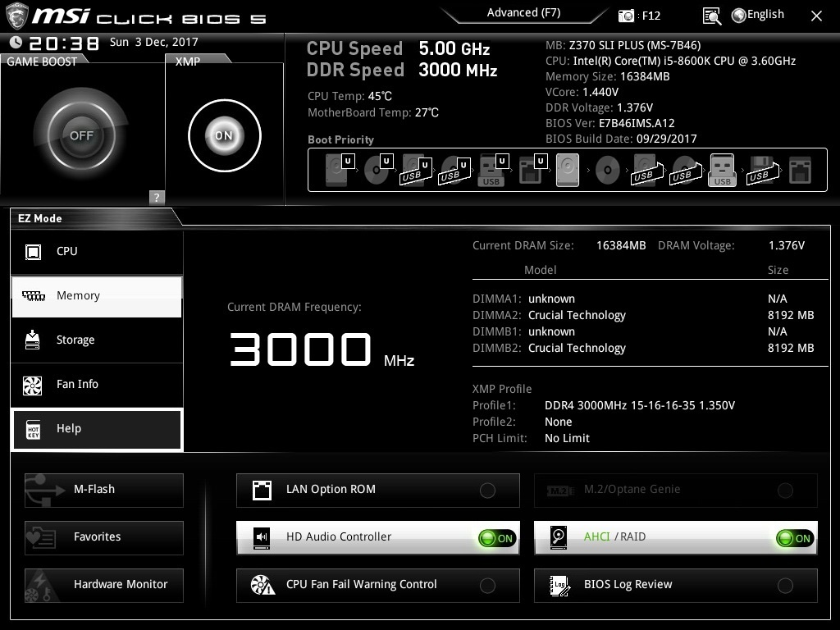Click the clock icon beside the time
The height and width of the screenshot is (630, 840).
pyautogui.click(x=16, y=43)
